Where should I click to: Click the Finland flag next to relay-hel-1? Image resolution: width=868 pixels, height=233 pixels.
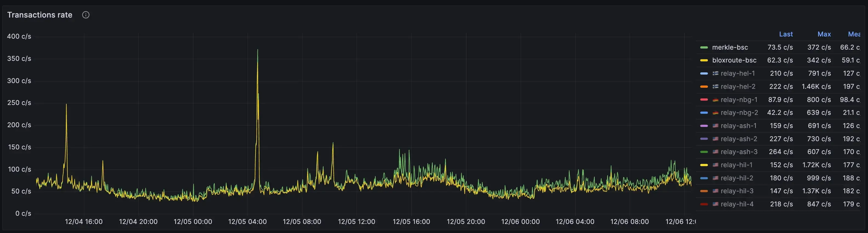click(715, 73)
